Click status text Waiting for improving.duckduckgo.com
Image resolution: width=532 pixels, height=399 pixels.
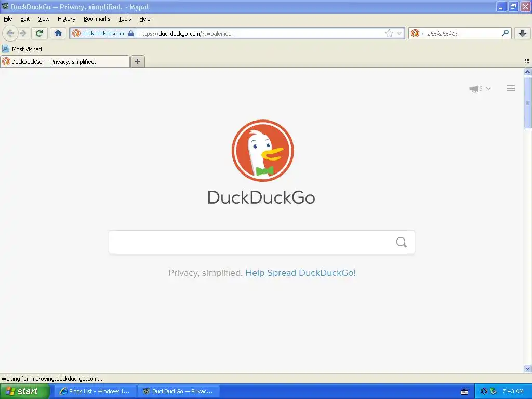click(51, 379)
